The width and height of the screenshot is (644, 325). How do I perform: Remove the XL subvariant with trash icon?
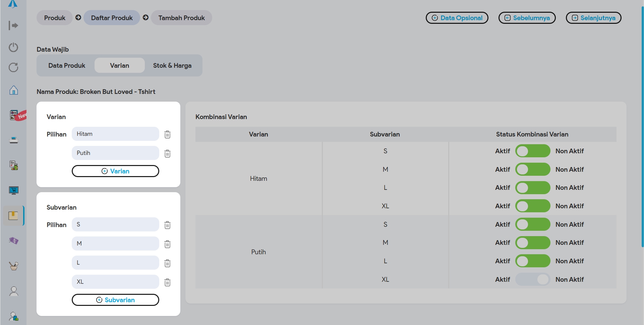click(167, 282)
